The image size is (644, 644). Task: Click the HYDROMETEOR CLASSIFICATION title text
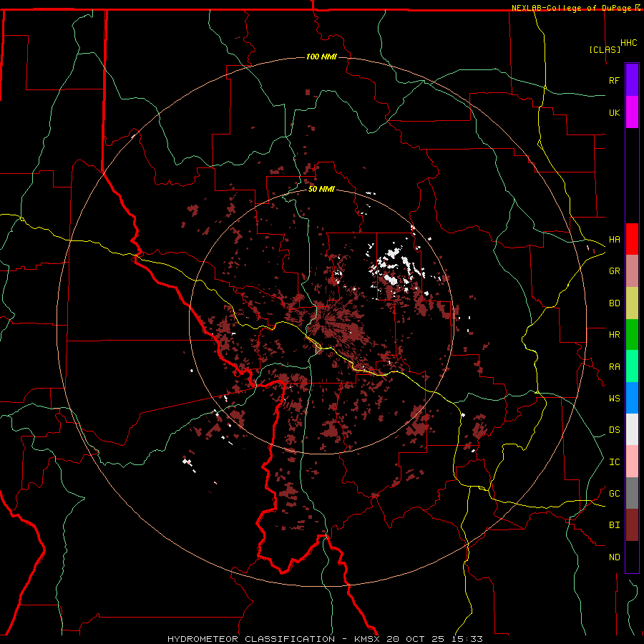[251, 639]
